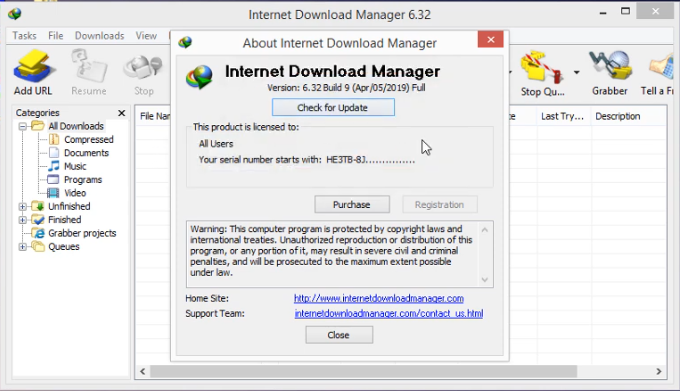This screenshot has height=391, width=680.
Task: Click the Purchase button
Action: click(x=352, y=204)
